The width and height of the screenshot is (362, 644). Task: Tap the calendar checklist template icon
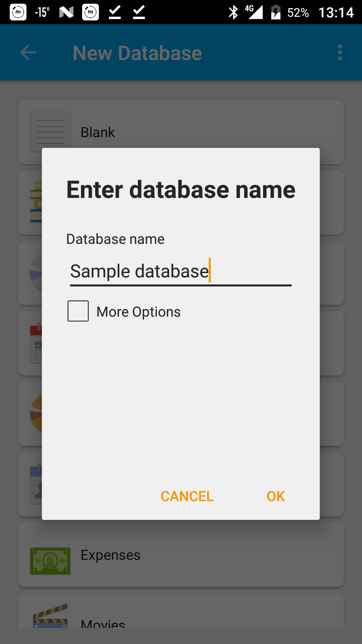tap(36, 343)
